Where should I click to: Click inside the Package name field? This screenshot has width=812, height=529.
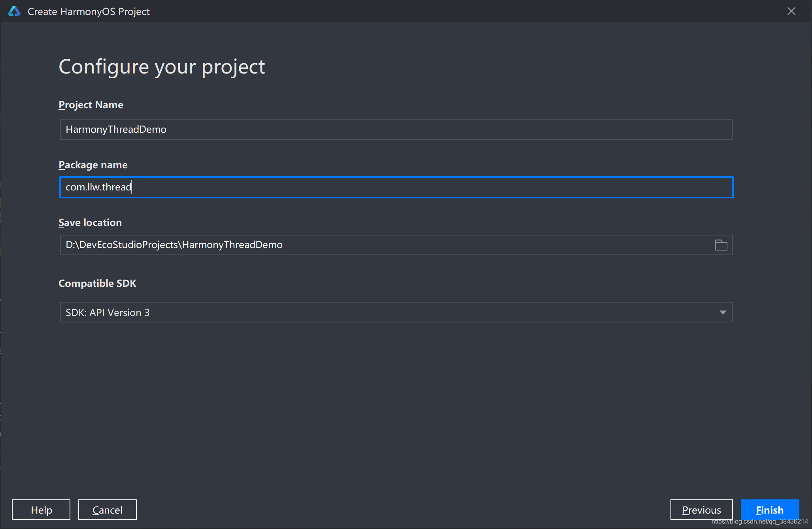pyautogui.click(x=395, y=187)
